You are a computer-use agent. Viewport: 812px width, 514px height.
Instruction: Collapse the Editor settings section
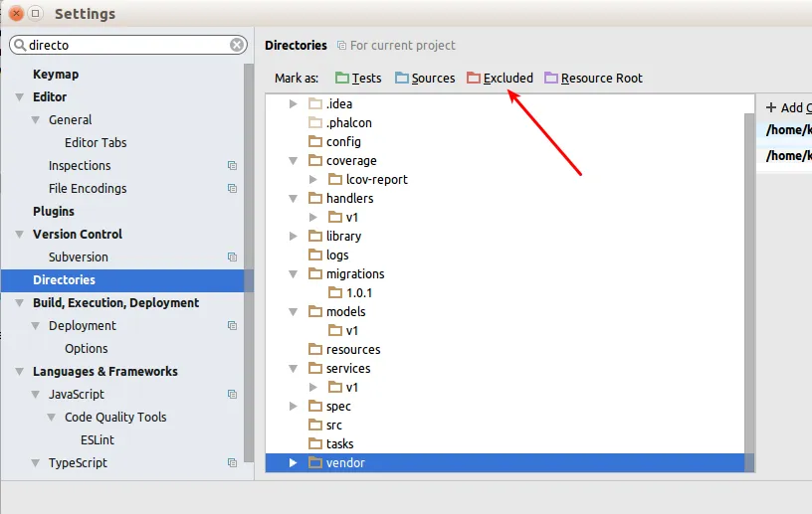[20, 97]
